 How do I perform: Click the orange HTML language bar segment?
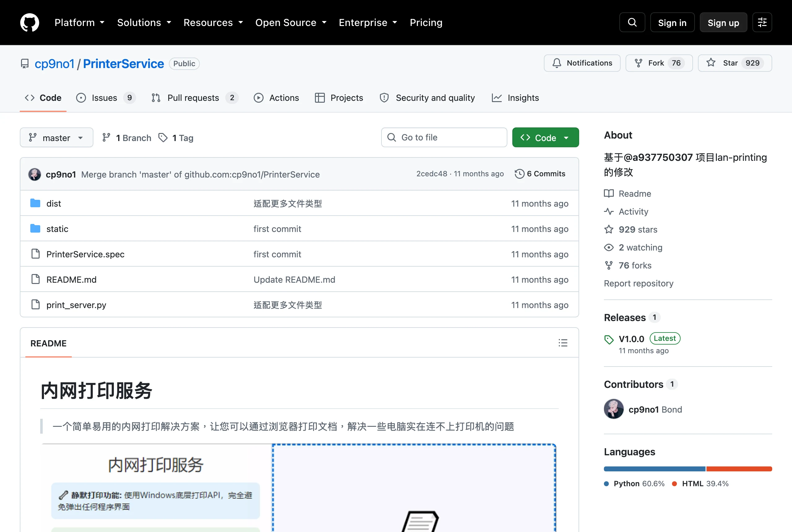coord(739,469)
